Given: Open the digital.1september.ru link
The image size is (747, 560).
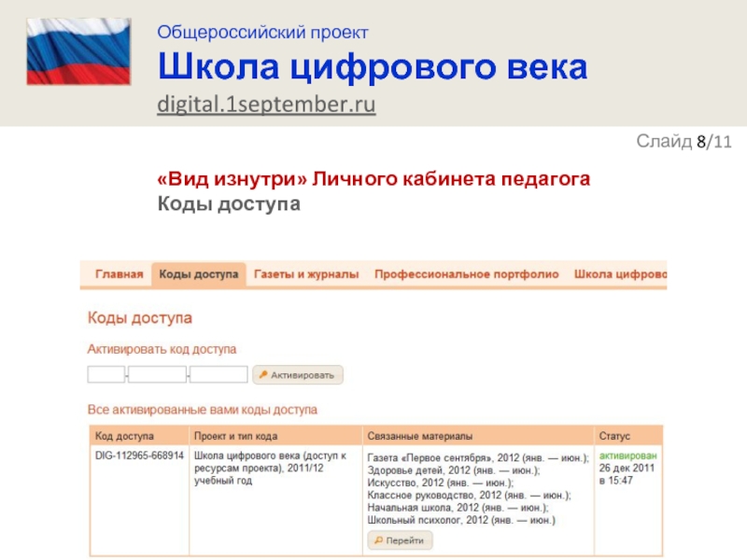Looking at the screenshot, I should point(266,105).
